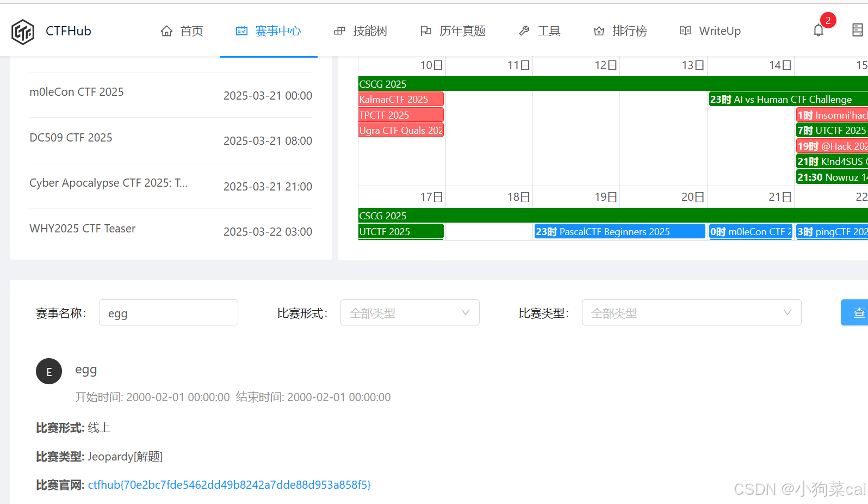Expand the 比赛类型 dropdown
The width and height of the screenshot is (868, 504).
click(x=691, y=312)
